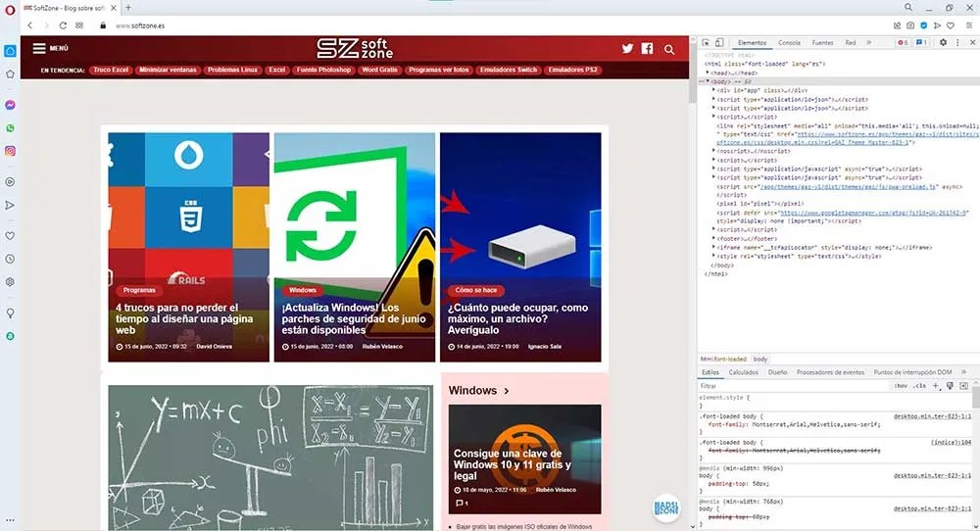Toggle the .cls element classes panel
Image resolution: width=980 pixels, height=531 pixels.
pos(919,386)
